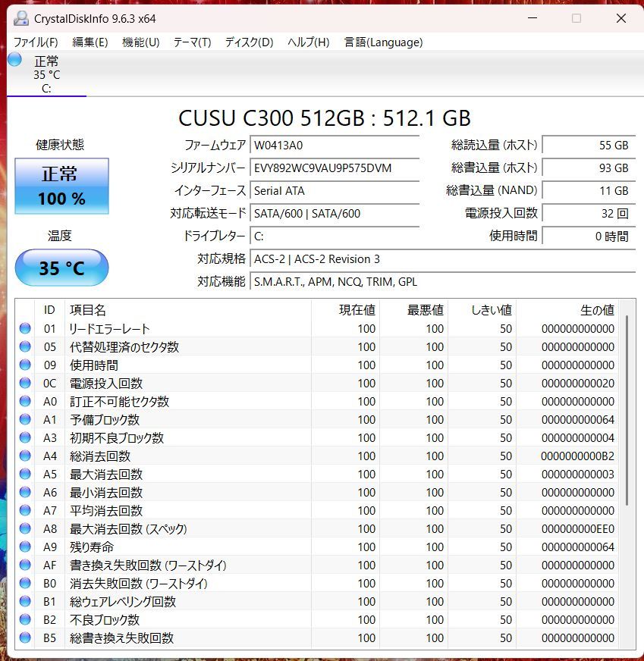Select the raw value 000000000003 in row A5
Screen dimensions: 644x661
pos(577,475)
